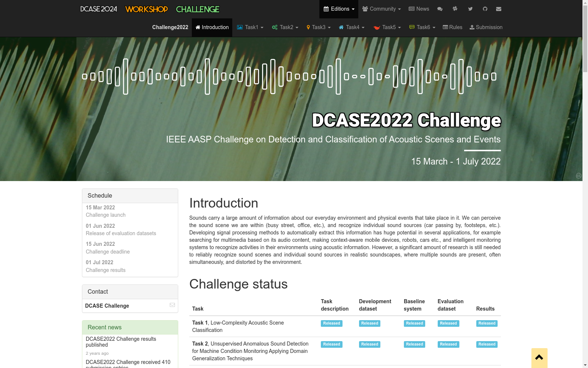588x368 pixels.
Task: Click the envelope icon in top navigation
Action: click(499, 9)
